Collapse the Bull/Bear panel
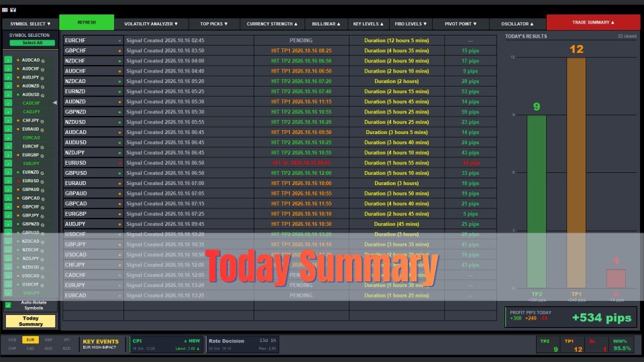This screenshot has height=362, width=644. tap(326, 24)
